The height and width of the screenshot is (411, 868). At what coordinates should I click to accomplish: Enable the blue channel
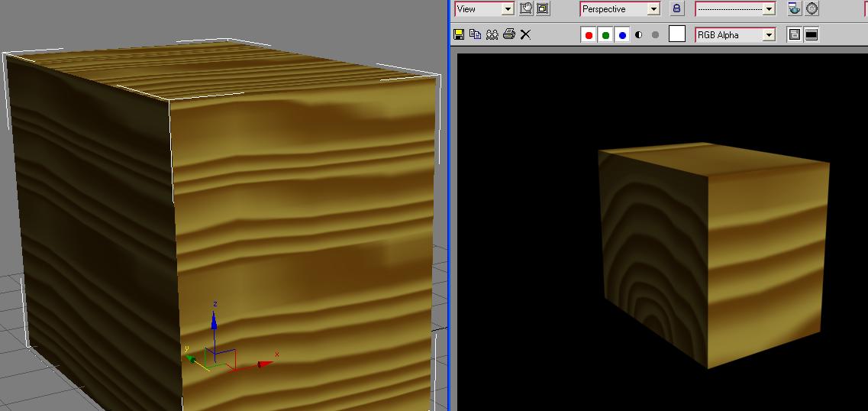click(622, 35)
